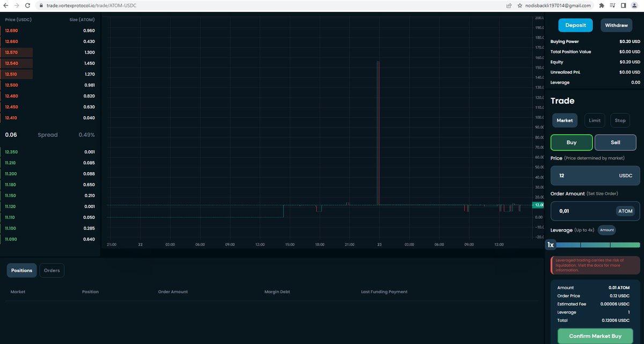Viewport: 644px width, 344px height.
Task: Go back with the browser back arrow
Action: (x=5, y=5)
